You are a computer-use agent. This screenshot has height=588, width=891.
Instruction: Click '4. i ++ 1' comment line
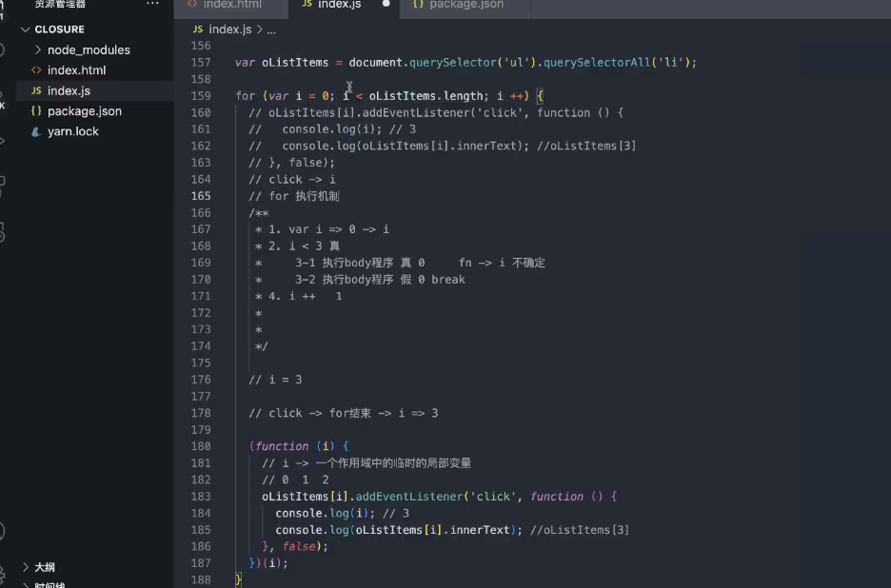pos(306,296)
